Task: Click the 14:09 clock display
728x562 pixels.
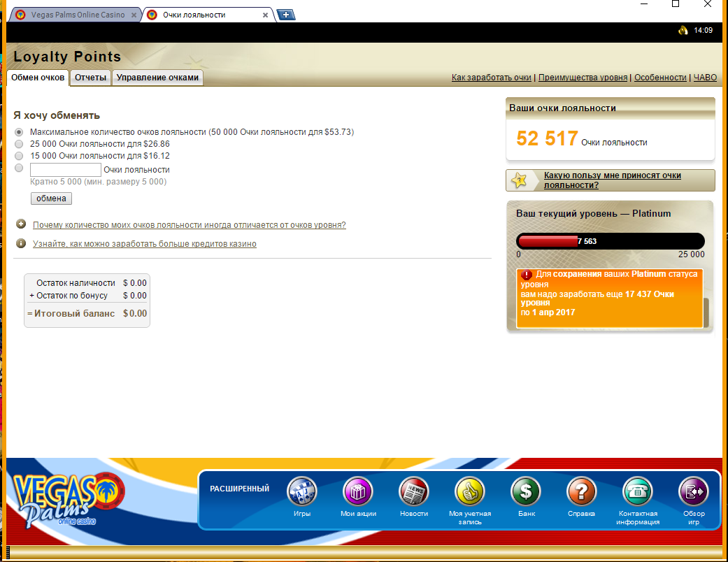Action: (x=703, y=31)
